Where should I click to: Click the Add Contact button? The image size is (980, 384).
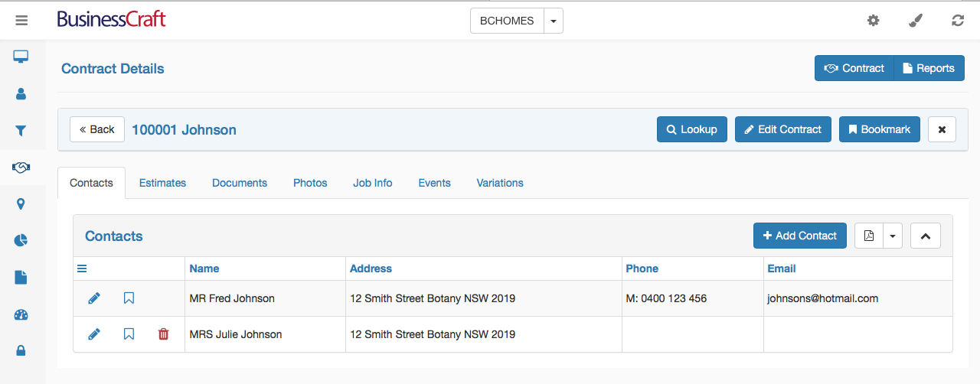[800, 236]
